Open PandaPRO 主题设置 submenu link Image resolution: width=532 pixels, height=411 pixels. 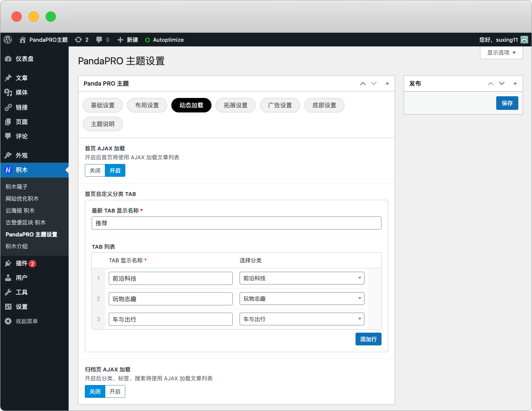[32, 234]
